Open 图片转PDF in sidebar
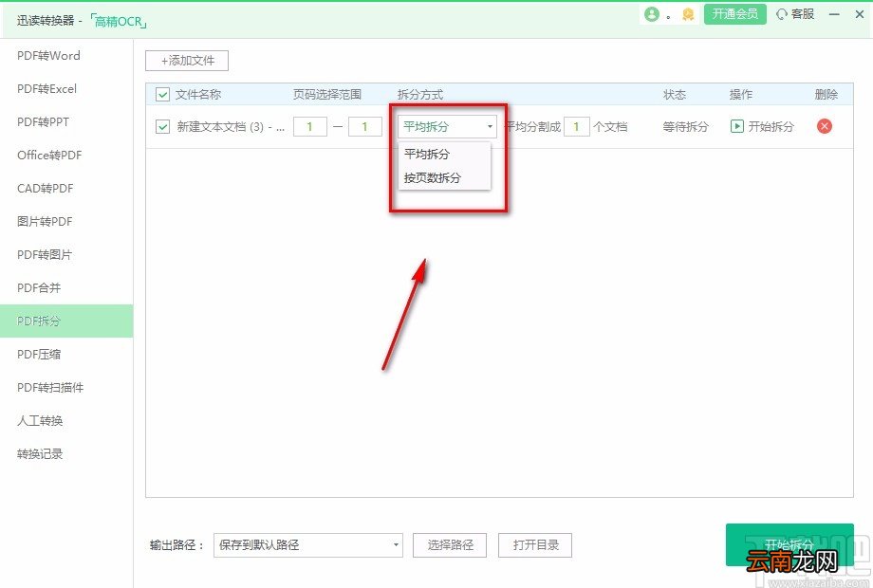The image size is (873, 588). point(66,221)
